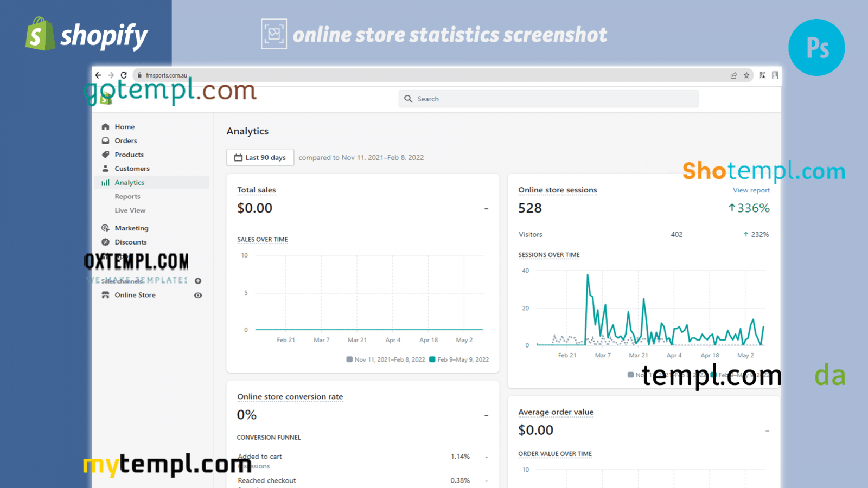Click the share icon in the address bar
Viewport: 868px width, 488px height.
(x=733, y=75)
